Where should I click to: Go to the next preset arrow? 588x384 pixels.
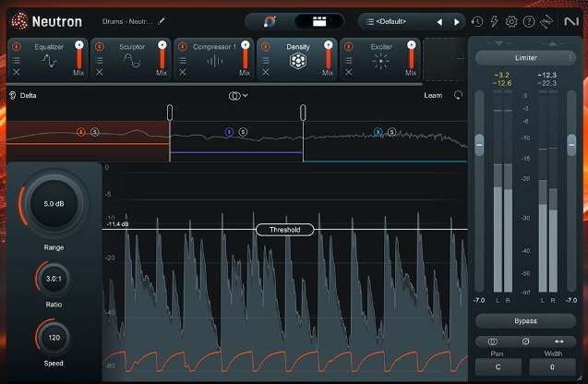(456, 22)
